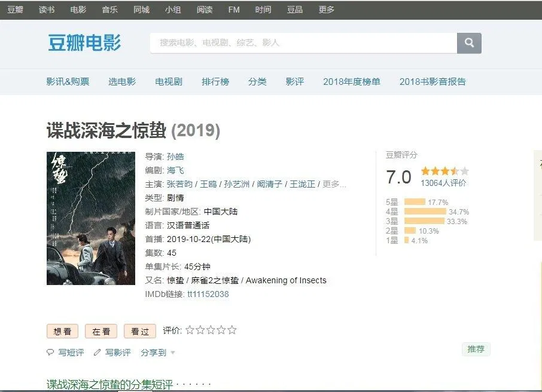Click the 4星 rating distribution bar

coord(425,212)
